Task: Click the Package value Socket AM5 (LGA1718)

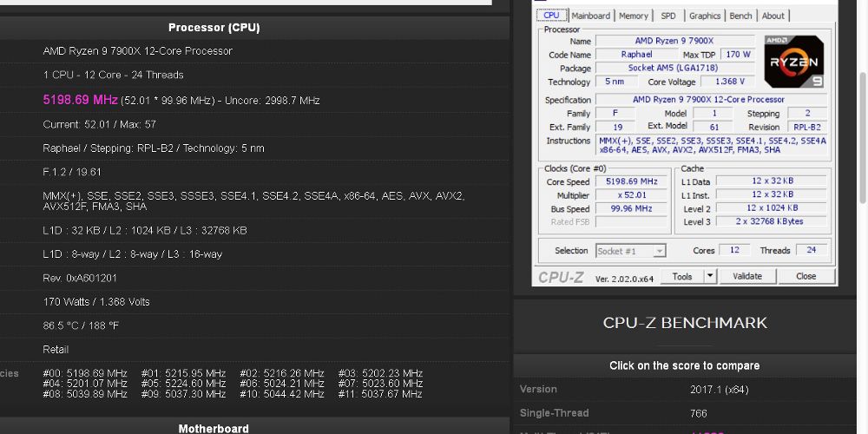Action: point(673,68)
